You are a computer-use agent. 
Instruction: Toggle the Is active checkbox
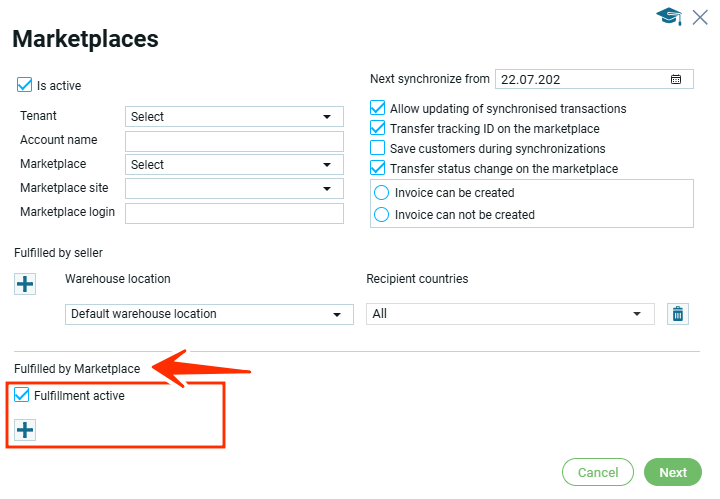(x=25, y=86)
